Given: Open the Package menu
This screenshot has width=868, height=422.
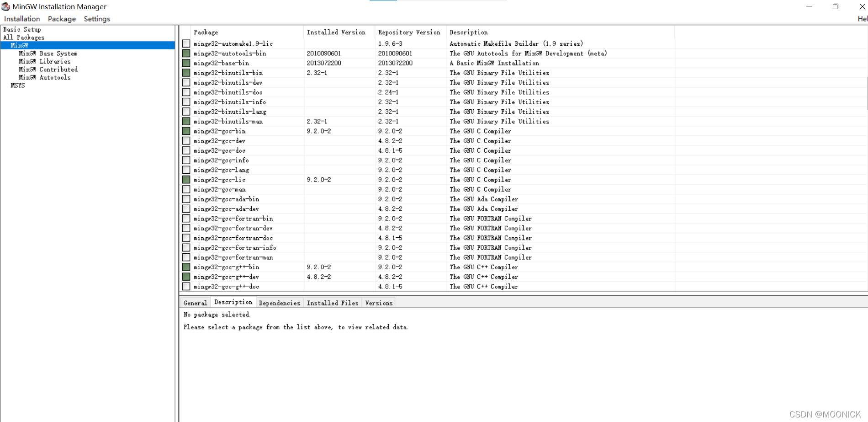Looking at the screenshot, I should [62, 19].
